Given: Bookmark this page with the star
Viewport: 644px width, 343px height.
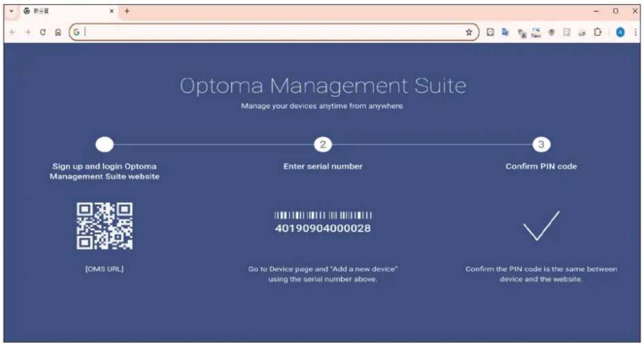Looking at the screenshot, I should 468,32.
